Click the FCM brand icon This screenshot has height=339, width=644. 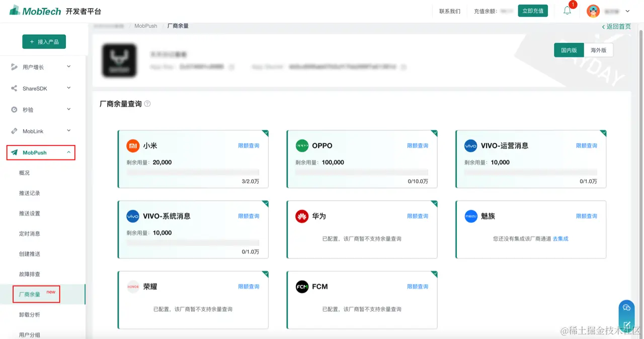pos(301,287)
